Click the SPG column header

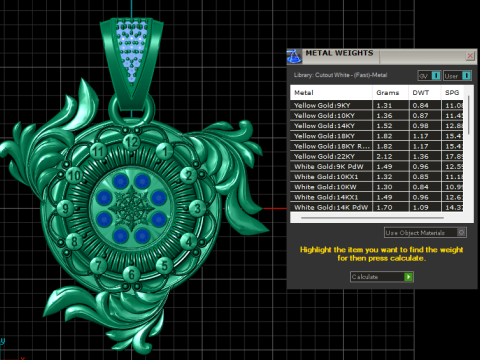[452, 93]
